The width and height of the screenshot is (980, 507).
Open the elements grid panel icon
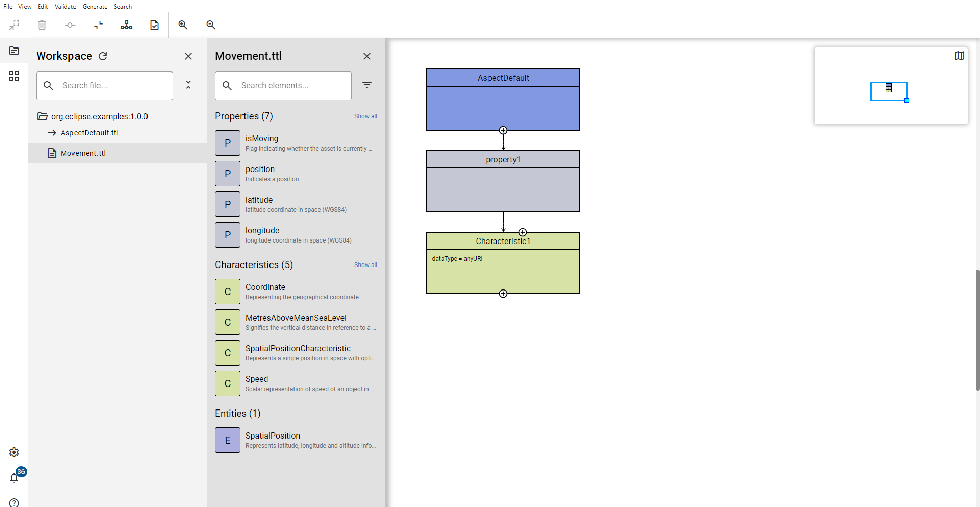coord(14,76)
